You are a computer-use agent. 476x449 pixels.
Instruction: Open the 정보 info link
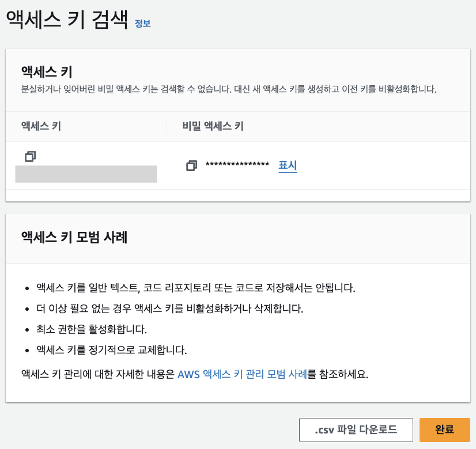click(142, 24)
